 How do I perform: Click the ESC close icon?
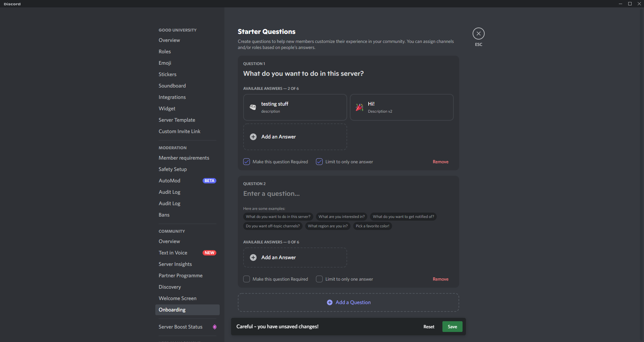coord(478,33)
